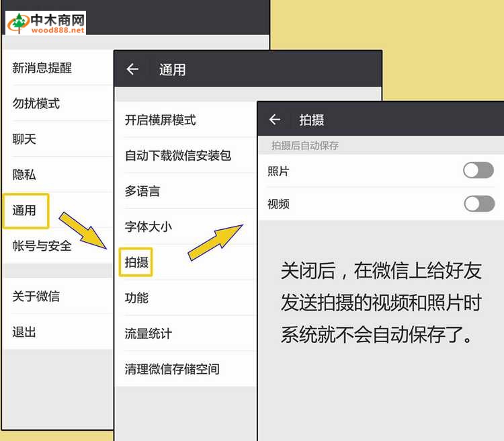The height and width of the screenshot is (441, 504).
Task: Click the 视频 row label
Action: pyautogui.click(x=278, y=204)
